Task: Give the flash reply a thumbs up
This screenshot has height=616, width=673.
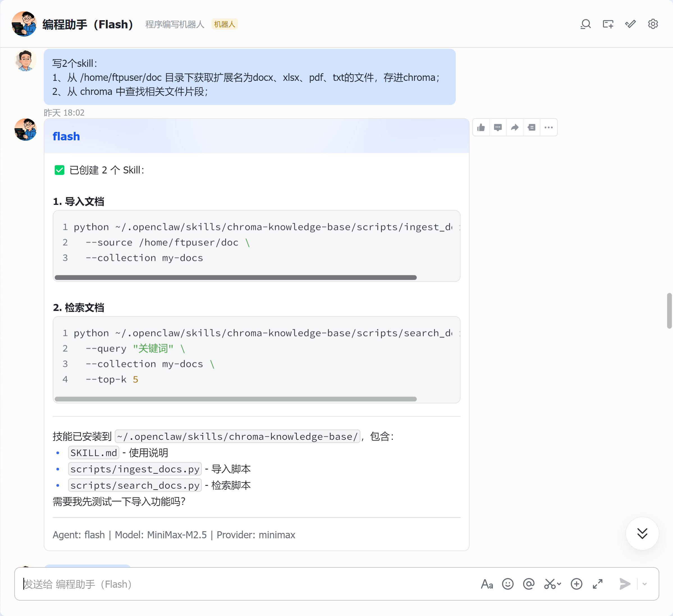Action: tap(481, 127)
